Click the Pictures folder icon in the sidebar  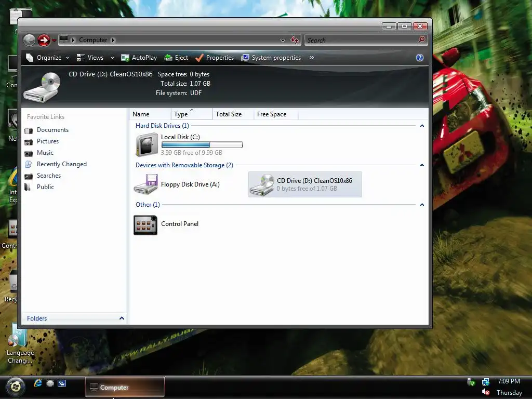tap(29, 142)
